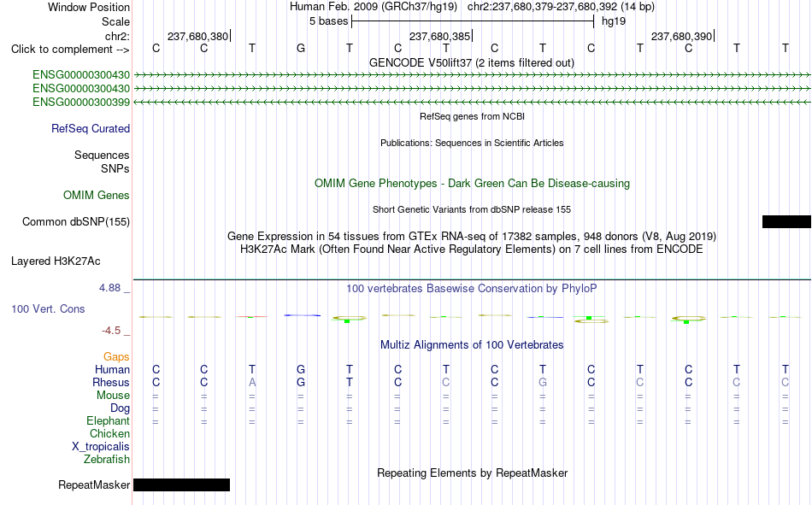Click the Rhesus species row label
812x505 pixels.
click(111, 382)
